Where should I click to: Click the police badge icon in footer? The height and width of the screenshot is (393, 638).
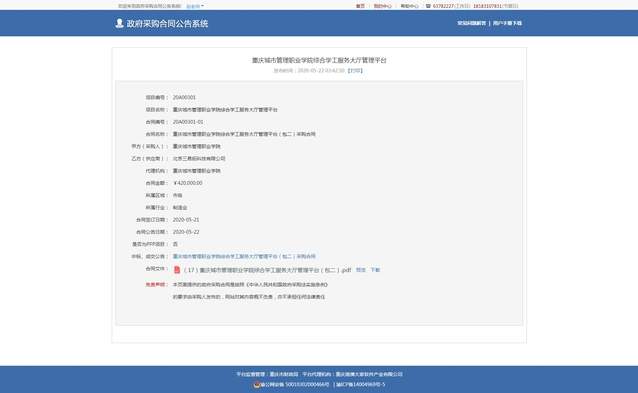click(x=256, y=384)
